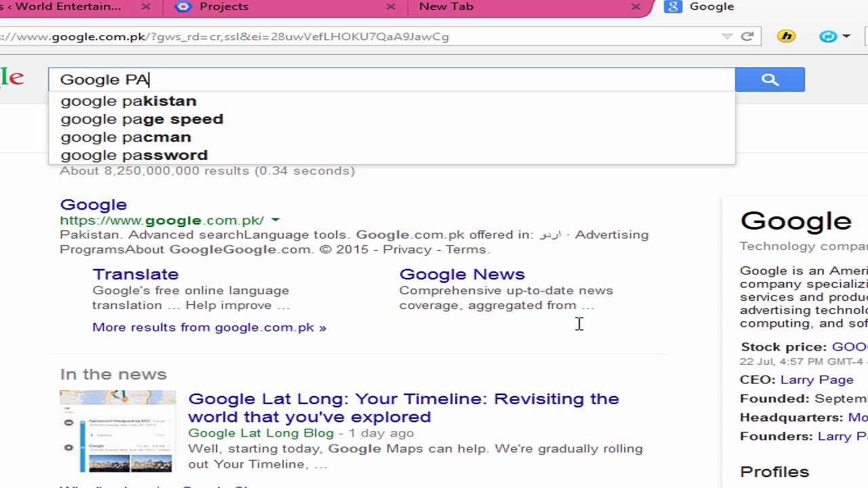Close the Projects tab

391,7
